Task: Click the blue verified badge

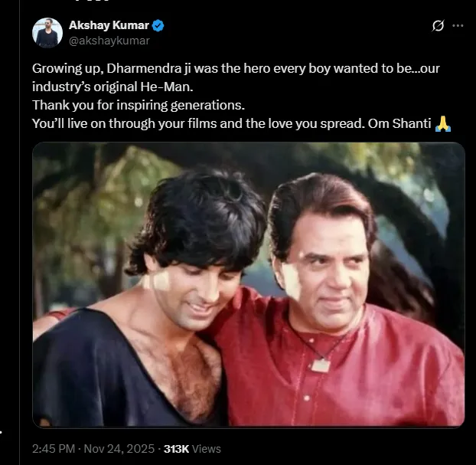Action: [x=158, y=26]
